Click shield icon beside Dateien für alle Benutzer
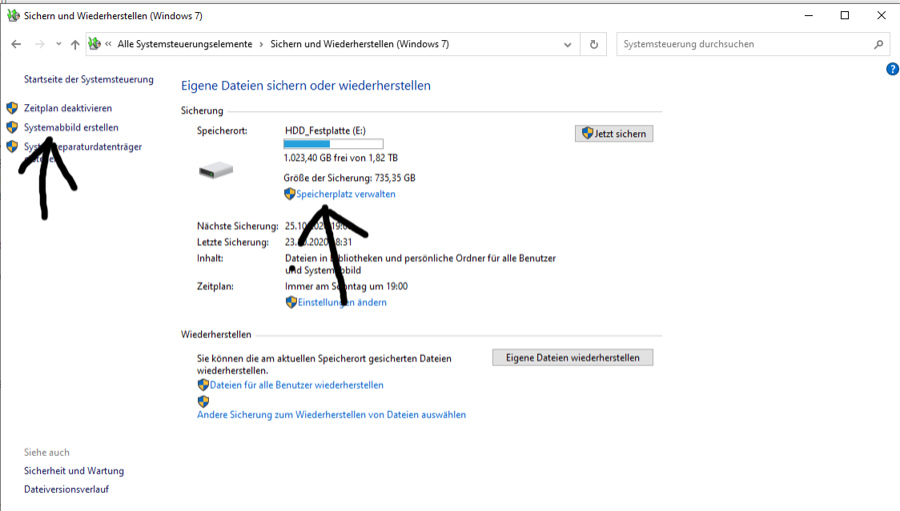This screenshot has width=900, height=511. click(203, 385)
